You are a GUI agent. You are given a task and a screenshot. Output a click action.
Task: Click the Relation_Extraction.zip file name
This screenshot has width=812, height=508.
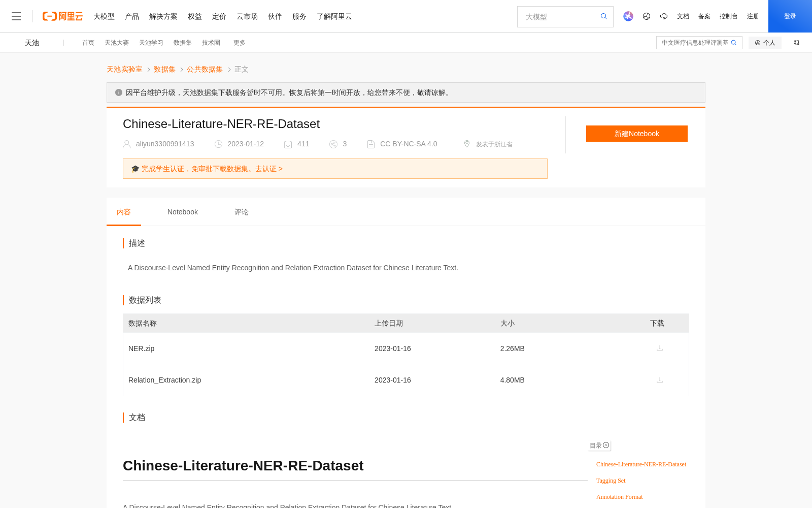[x=165, y=380]
